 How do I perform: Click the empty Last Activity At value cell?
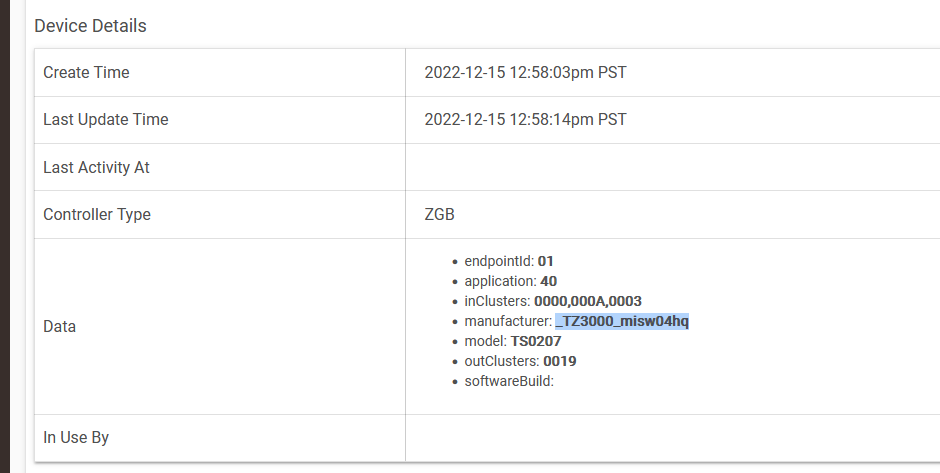tap(670, 167)
